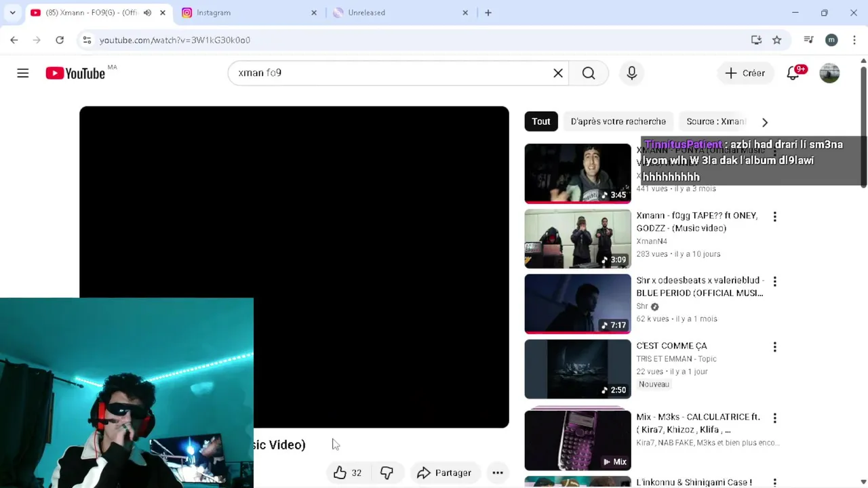Click the Nouveau badge
Image resolution: width=868 pixels, height=488 pixels.
[x=654, y=384]
